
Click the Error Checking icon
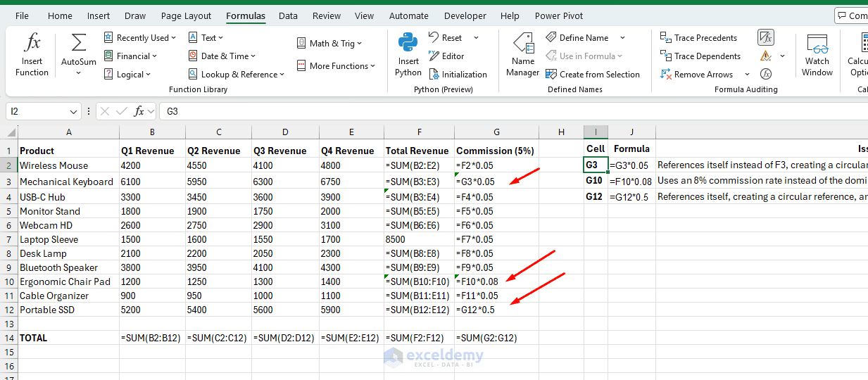click(x=765, y=56)
